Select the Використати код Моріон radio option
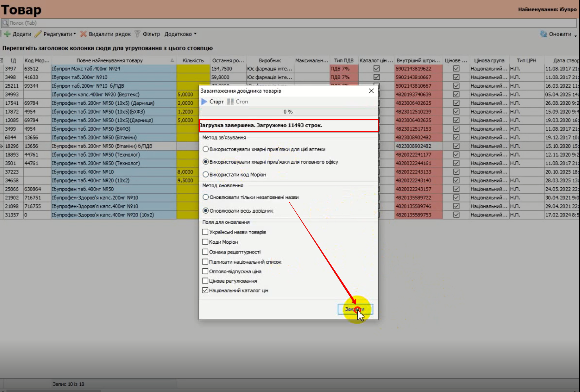This screenshot has width=580, height=392. [x=205, y=174]
